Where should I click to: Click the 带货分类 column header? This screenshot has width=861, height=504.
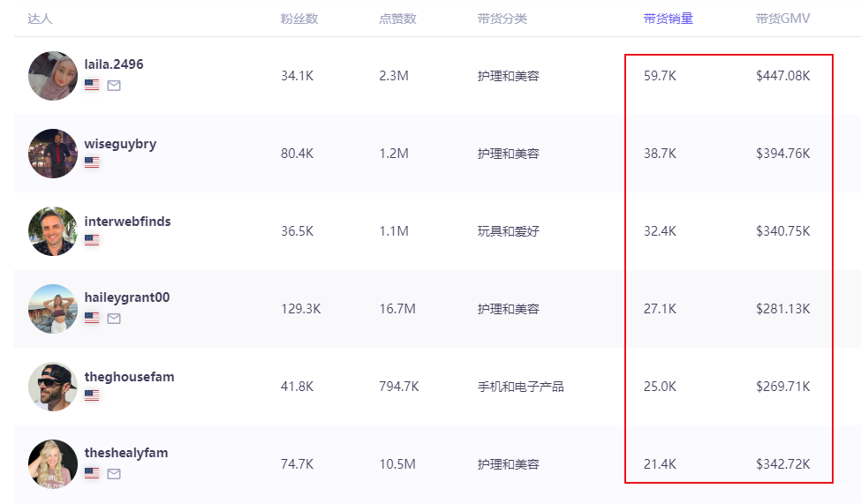[x=502, y=19]
